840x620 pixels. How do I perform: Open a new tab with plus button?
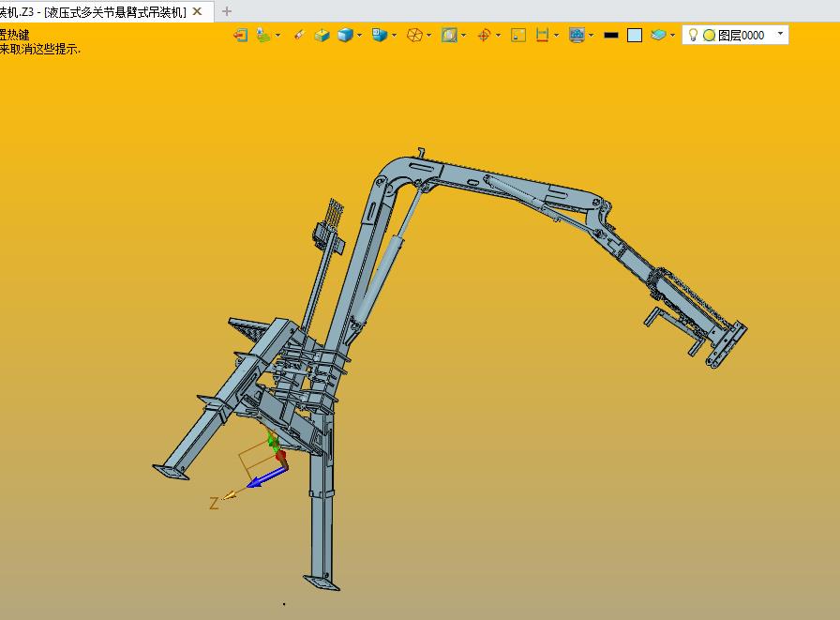click(x=227, y=11)
